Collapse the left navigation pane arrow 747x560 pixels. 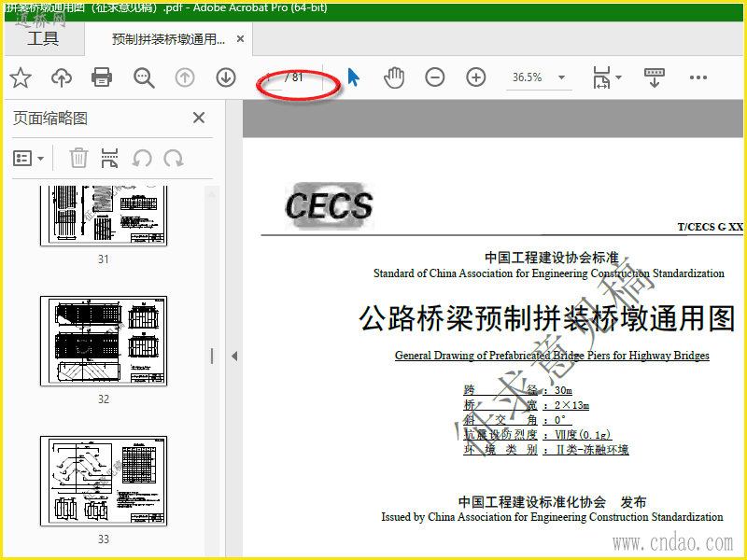[234, 356]
